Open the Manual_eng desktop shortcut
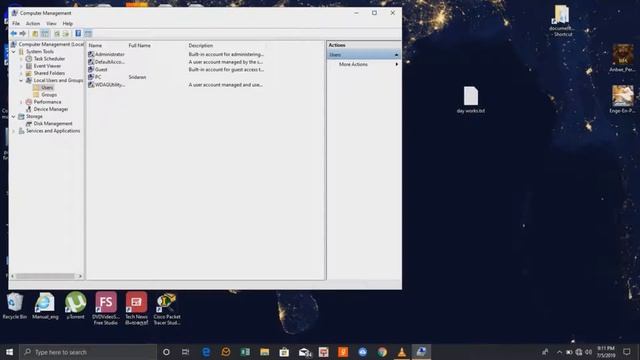640x360 pixels. [45, 306]
